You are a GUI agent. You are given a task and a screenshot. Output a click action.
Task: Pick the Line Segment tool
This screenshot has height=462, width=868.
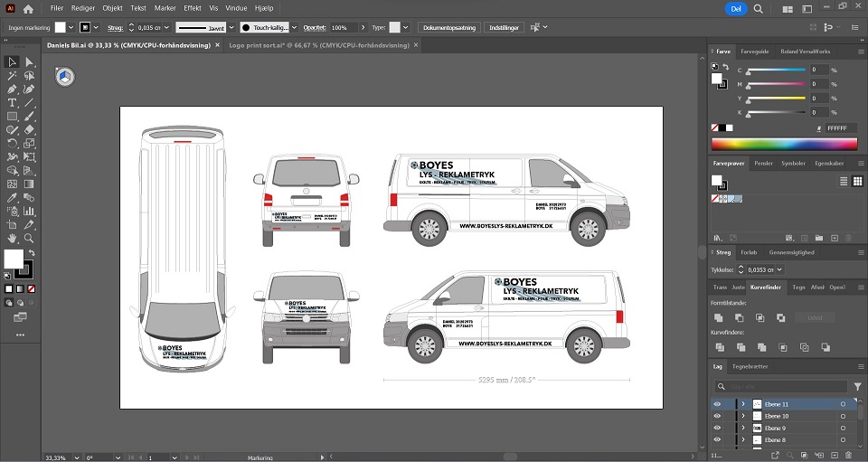(29, 103)
